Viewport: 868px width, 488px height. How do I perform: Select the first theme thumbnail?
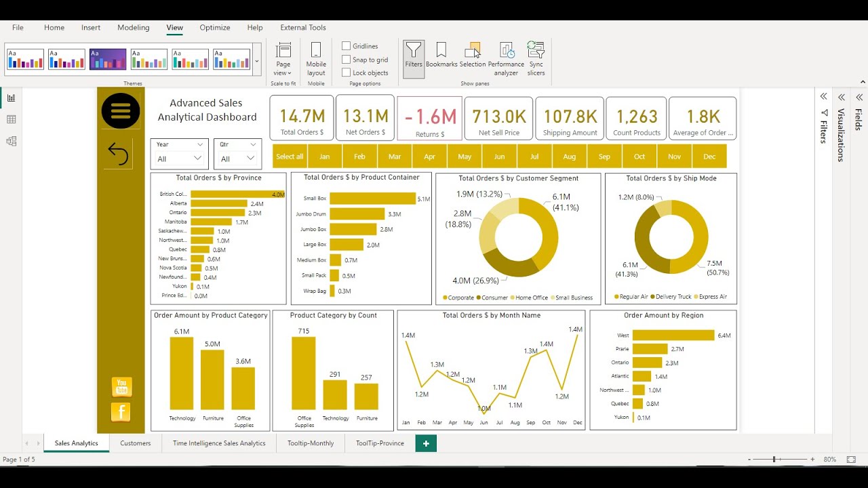(x=25, y=60)
